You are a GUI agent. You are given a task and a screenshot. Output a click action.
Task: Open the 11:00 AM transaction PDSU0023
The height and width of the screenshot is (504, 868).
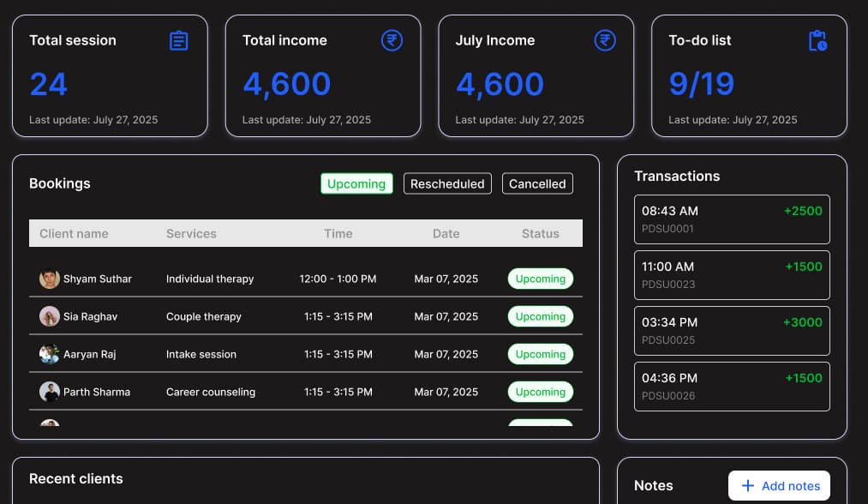(732, 275)
